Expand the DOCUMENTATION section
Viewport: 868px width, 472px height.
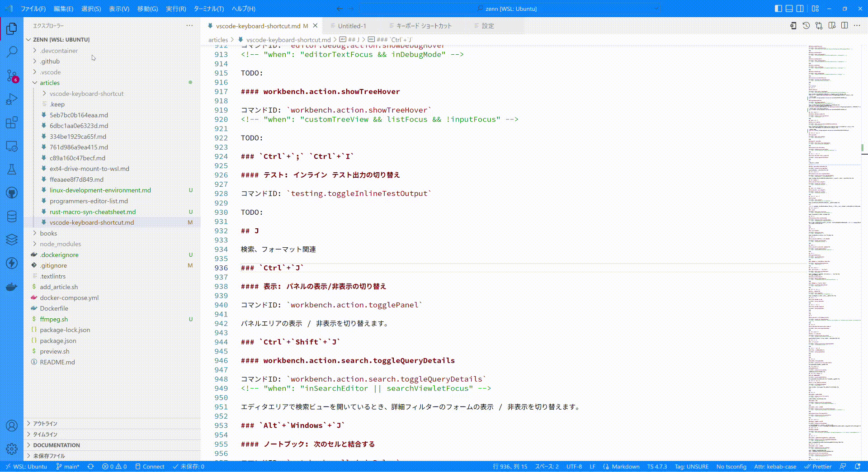(x=112, y=445)
